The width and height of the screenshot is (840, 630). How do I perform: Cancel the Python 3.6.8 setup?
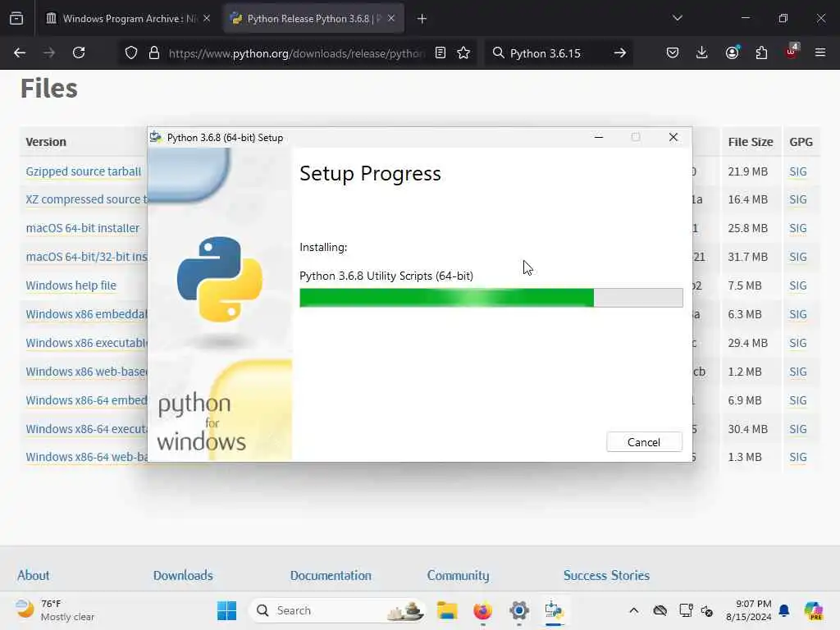[x=644, y=442]
